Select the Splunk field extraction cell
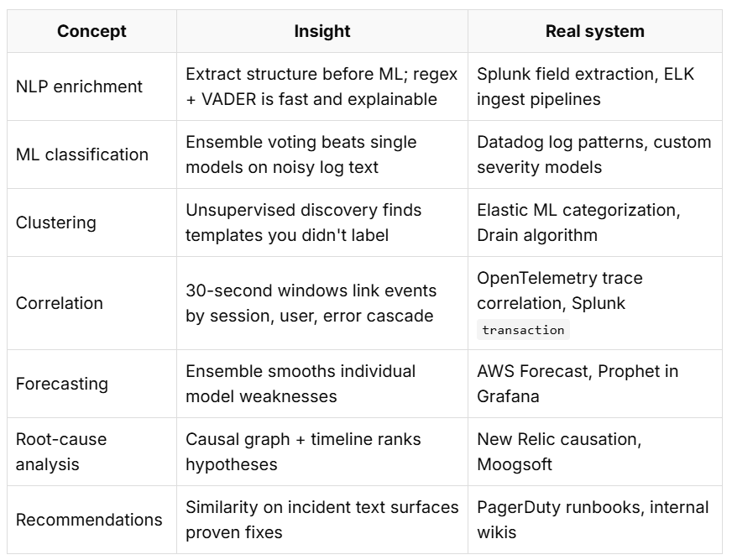Image resolution: width=732 pixels, height=560 pixels. click(x=595, y=86)
